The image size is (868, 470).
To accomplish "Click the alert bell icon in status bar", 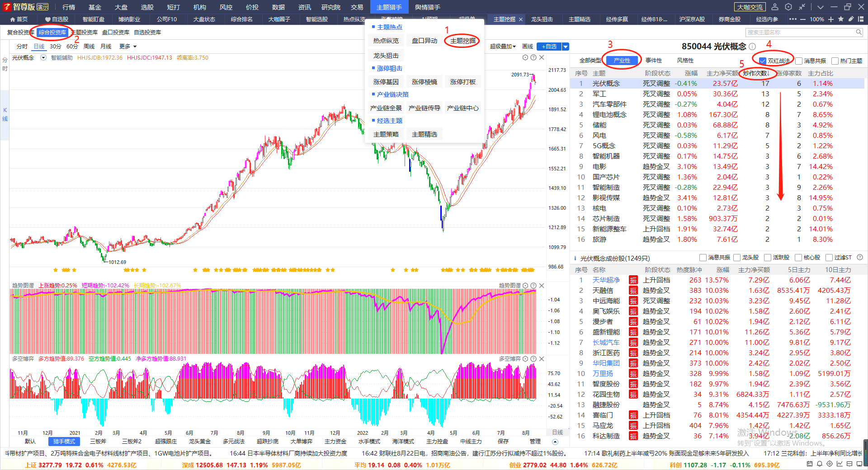I will 820,464.
